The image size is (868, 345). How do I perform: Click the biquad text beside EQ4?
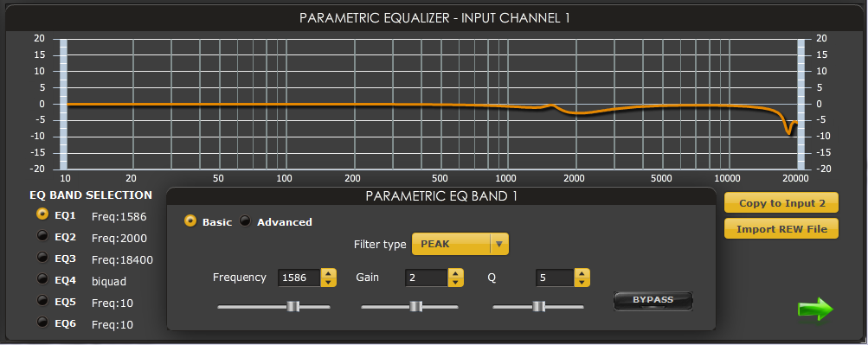coord(109,281)
